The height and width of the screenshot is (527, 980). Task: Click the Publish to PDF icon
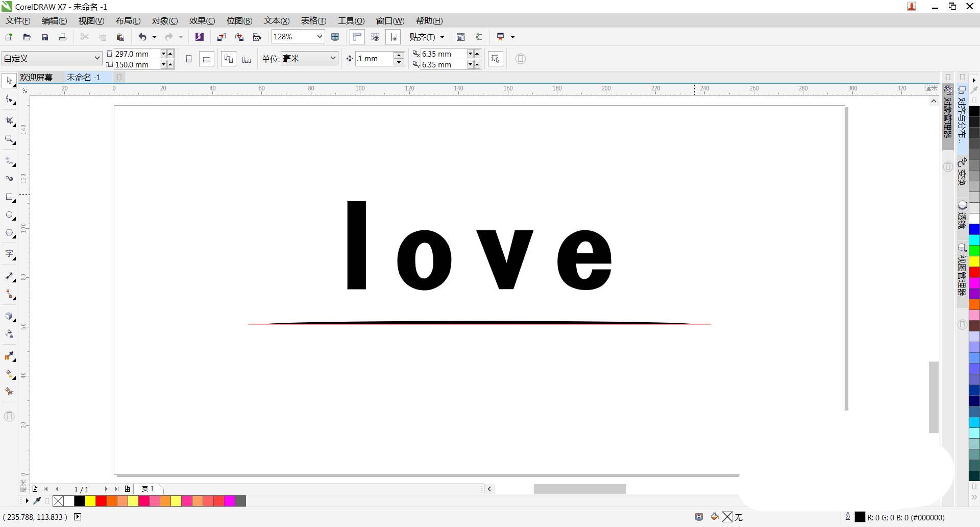pyautogui.click(x=257, y=37)
